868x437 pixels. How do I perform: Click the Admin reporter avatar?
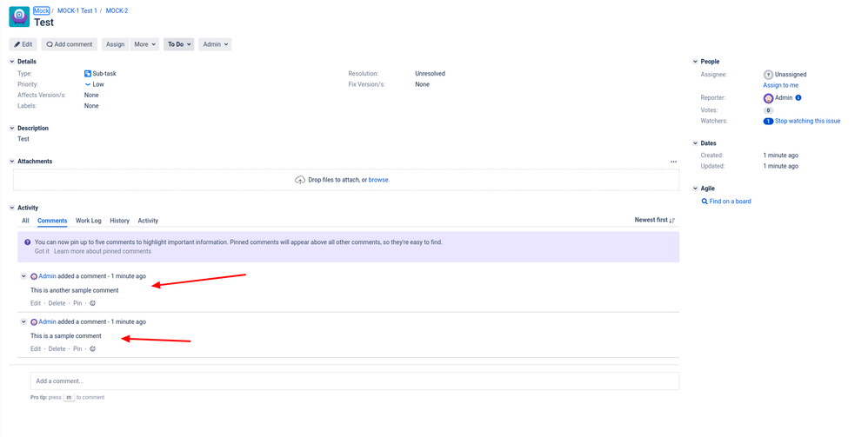(x=768, y=98)
